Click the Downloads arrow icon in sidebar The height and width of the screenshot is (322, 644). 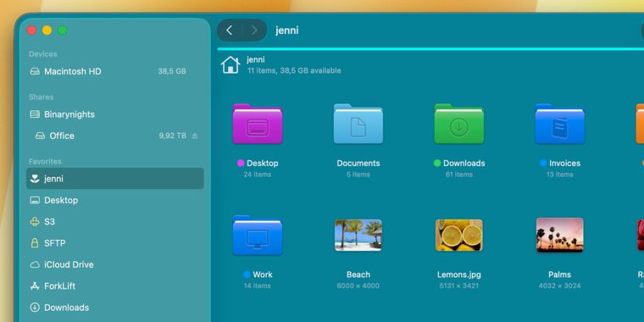coord(35,308)
